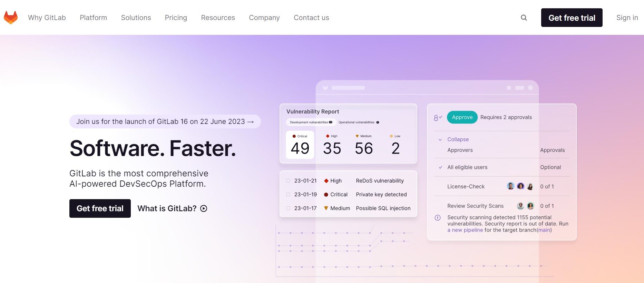
Task: Select the Critical 49 count card
Action: tap(300, 145)
